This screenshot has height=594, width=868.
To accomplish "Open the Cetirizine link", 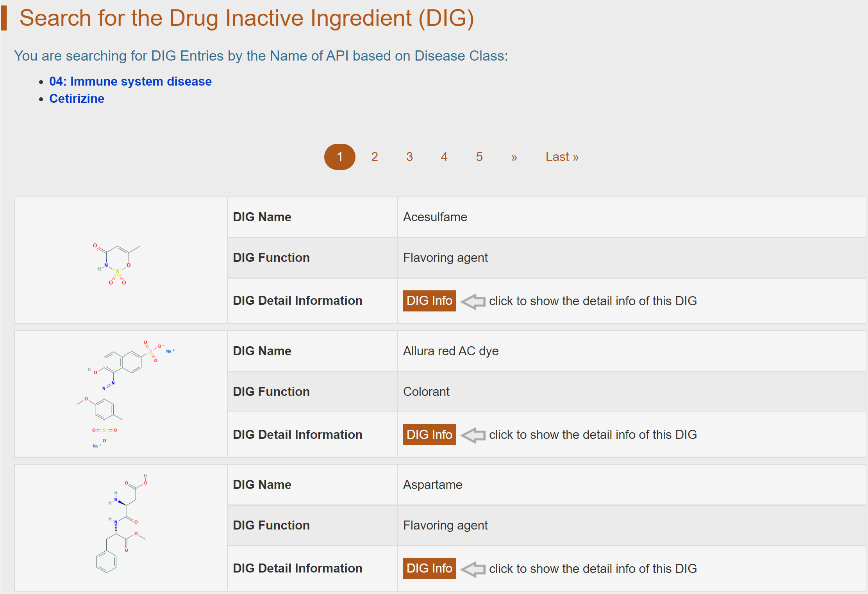I will click(x=77, y=98).
